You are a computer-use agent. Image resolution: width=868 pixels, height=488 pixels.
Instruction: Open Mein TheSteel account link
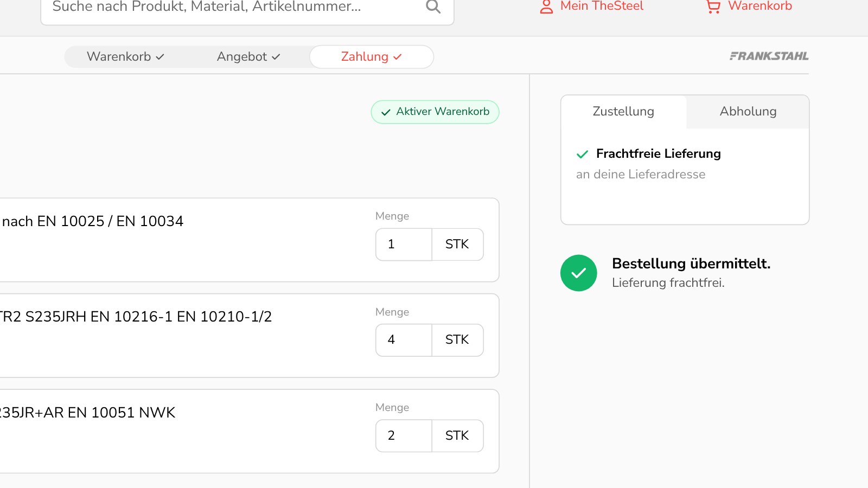[602, 6]
